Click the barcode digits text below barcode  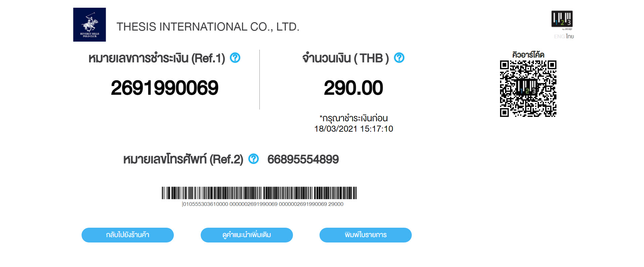262,204
